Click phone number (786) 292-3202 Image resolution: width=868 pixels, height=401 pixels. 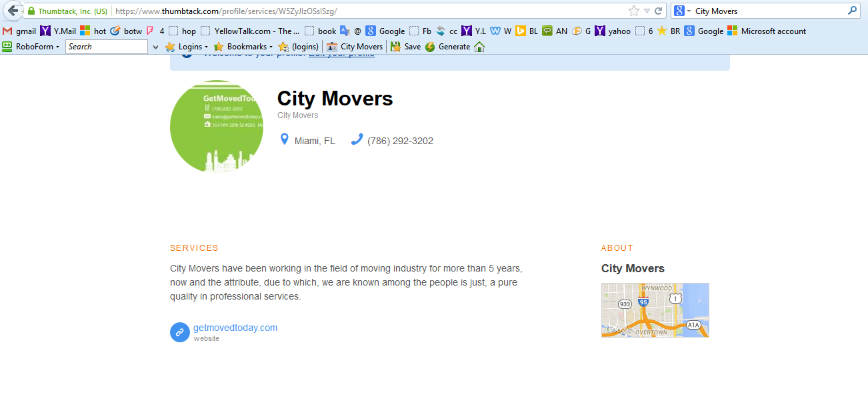(x=400, y=141)
